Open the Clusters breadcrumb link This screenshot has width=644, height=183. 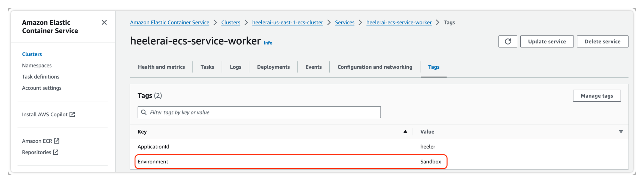tap(231, 23)
